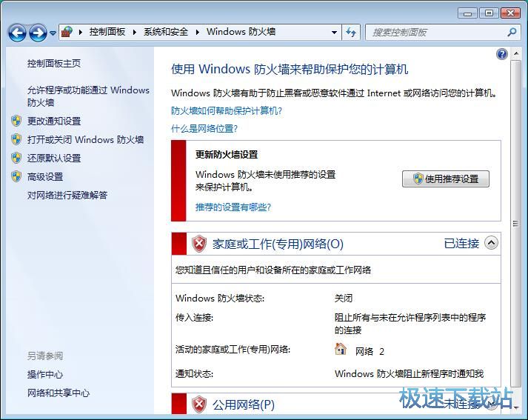This screenshot has height=420, width=528.
Task: Open 高级设置 link
Action: click(45, 176)
